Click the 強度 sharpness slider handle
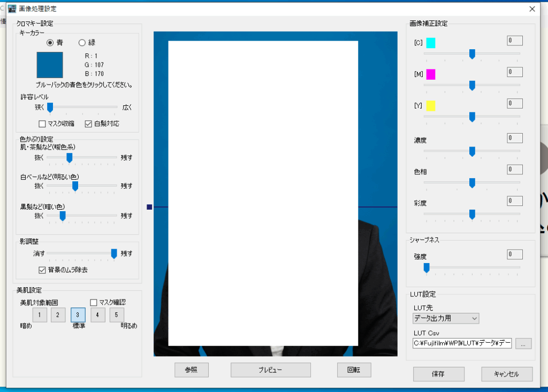Viewport: 548px width, 392px height. [x=427, y=267]
